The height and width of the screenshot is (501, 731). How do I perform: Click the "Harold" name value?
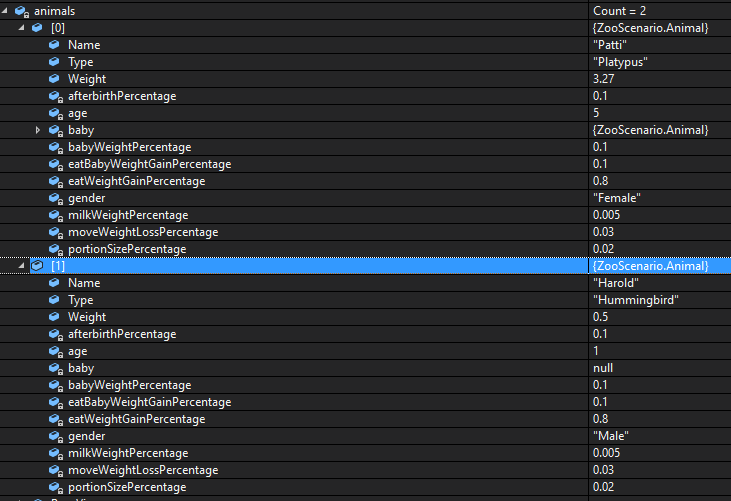click(x=616, y=283)
